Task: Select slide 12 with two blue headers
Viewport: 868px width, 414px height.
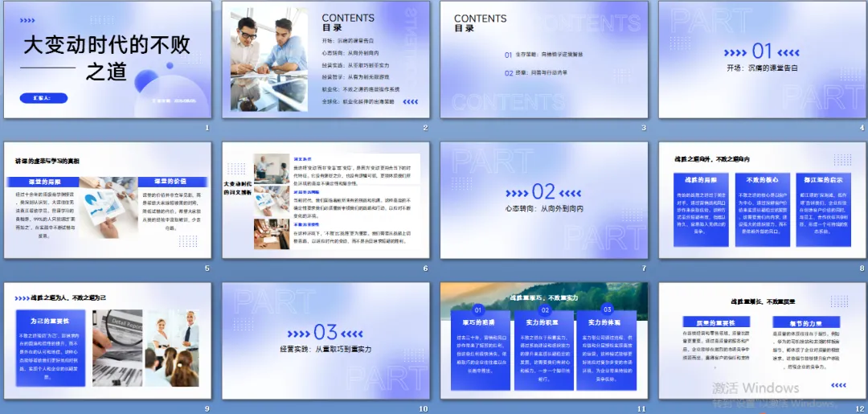Action: point(762,341)
